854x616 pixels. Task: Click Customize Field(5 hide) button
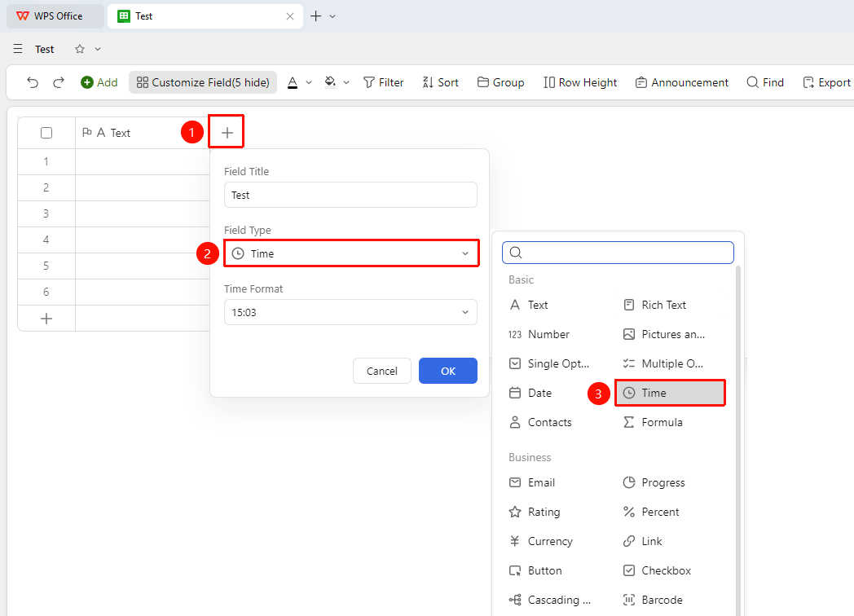click(203, 82)
